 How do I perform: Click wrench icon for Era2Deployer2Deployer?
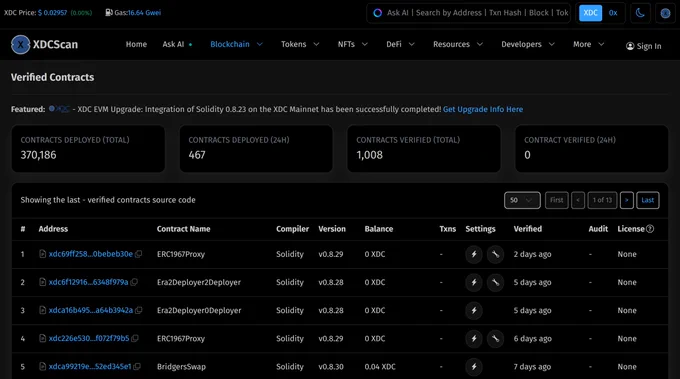click(x=495, y=282)
